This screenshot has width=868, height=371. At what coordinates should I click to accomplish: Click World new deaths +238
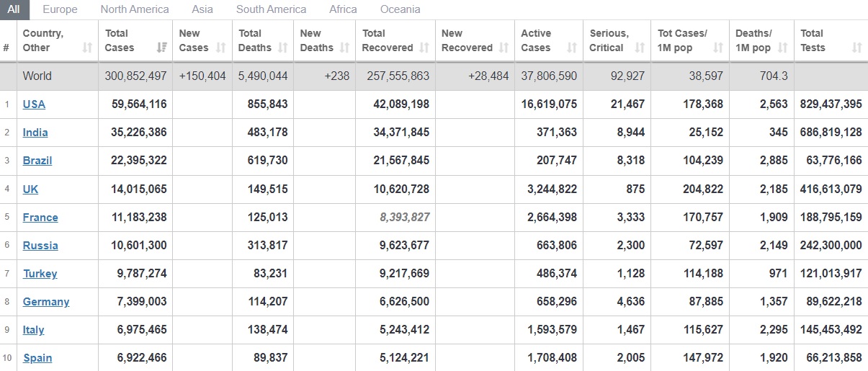(336, 76)
